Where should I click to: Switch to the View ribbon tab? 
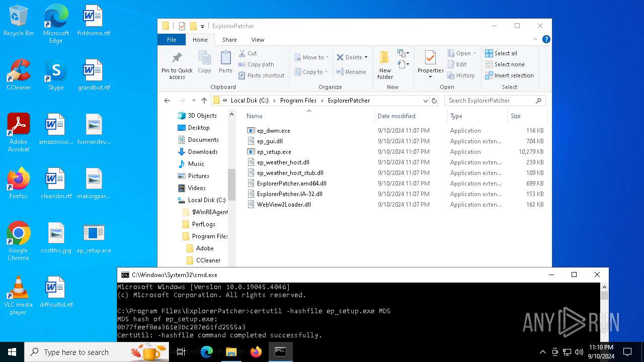pos(258,40)
